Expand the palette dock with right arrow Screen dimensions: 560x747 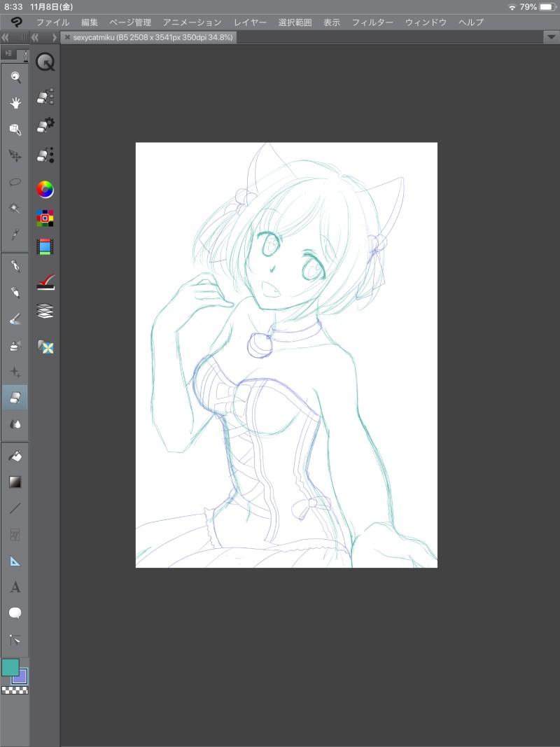point(55,37)
